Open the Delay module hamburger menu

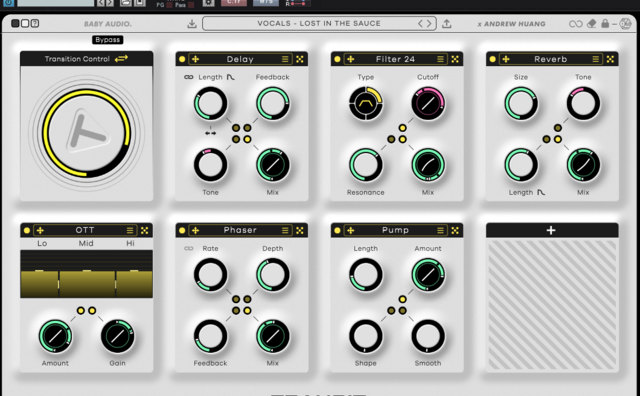tap(285, 59)
